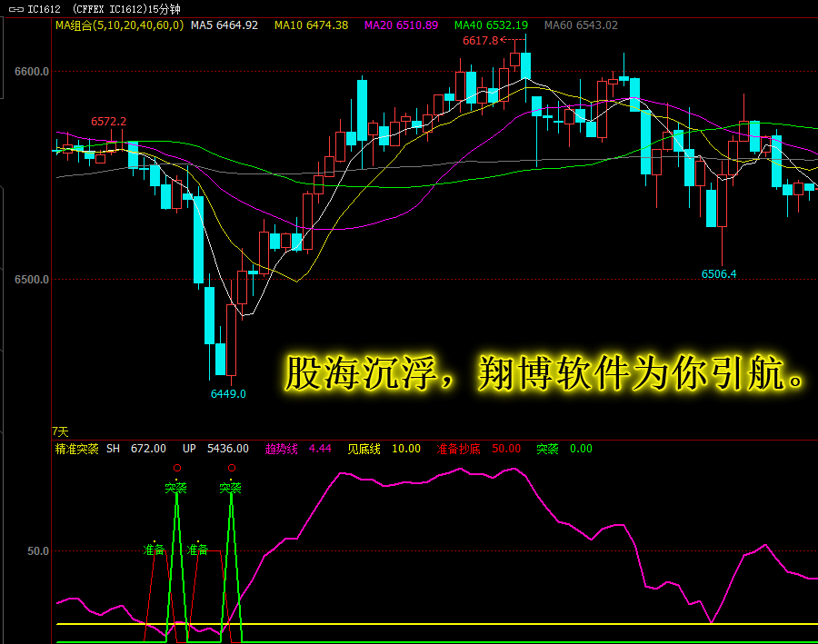Click the UP 5436.00 value
Viewport: 818px width, 644px height.
point(215,449)
